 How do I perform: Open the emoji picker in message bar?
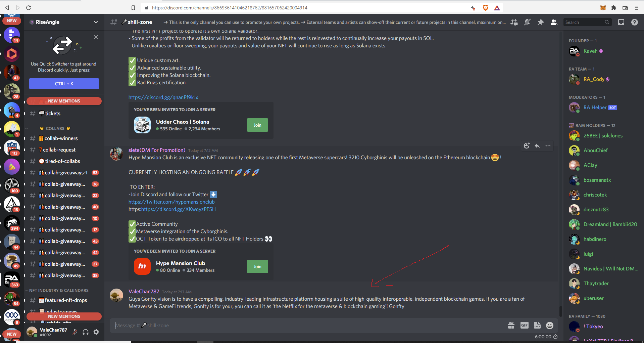coord(550,325)
